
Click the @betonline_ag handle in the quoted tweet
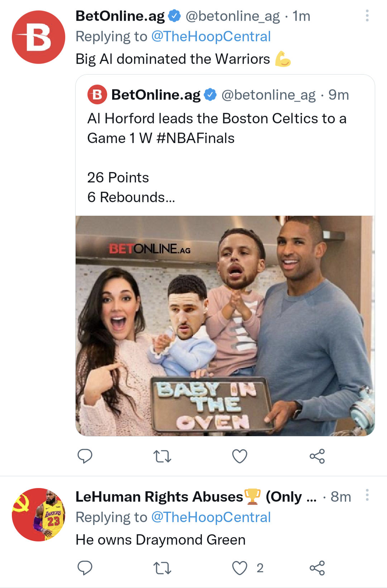pyautogui.click(x=269, y=95)
